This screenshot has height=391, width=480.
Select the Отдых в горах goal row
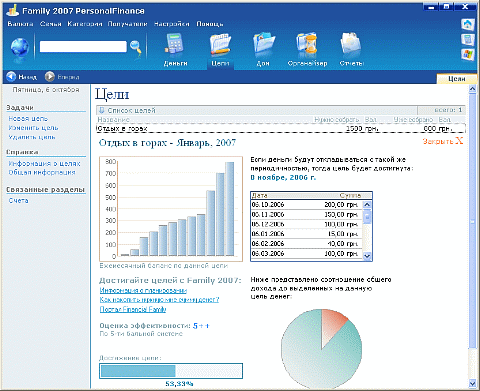click(x=281, y=128)
